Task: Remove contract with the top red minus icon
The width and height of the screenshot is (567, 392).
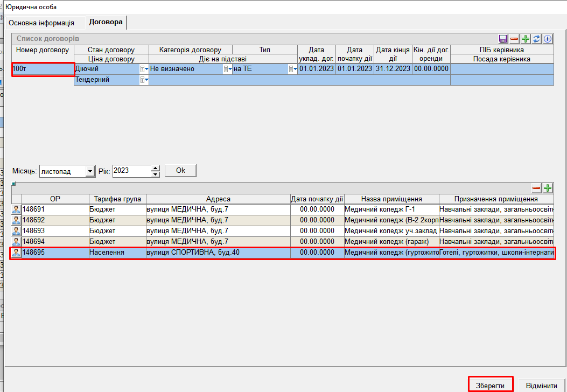Action: (x=514, y=39)
